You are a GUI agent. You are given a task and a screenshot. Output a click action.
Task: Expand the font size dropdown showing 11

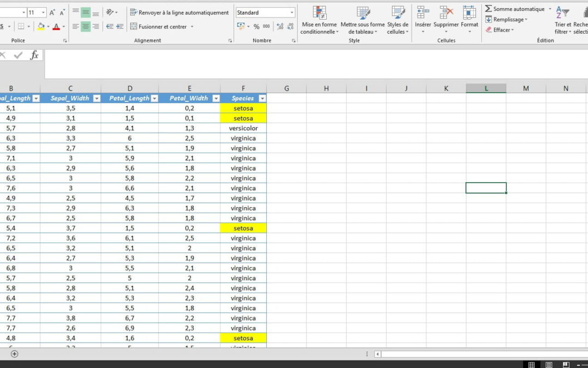pos(42,11)
